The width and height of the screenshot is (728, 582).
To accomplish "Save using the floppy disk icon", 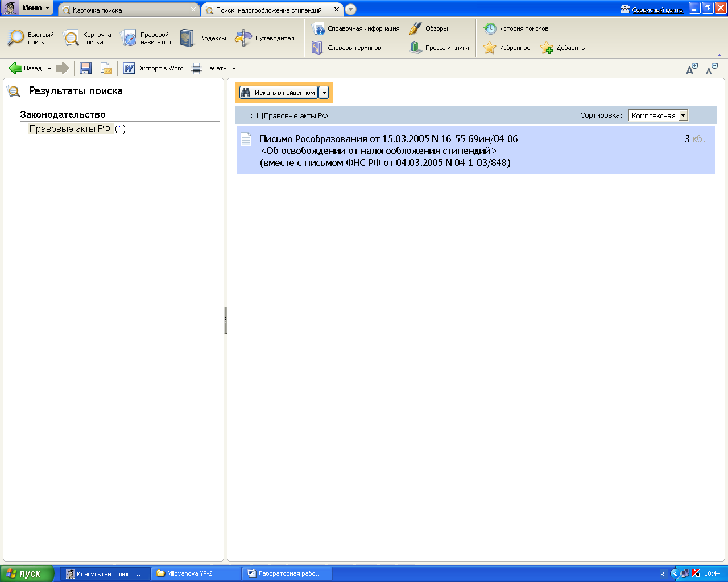I will (86, 68).
